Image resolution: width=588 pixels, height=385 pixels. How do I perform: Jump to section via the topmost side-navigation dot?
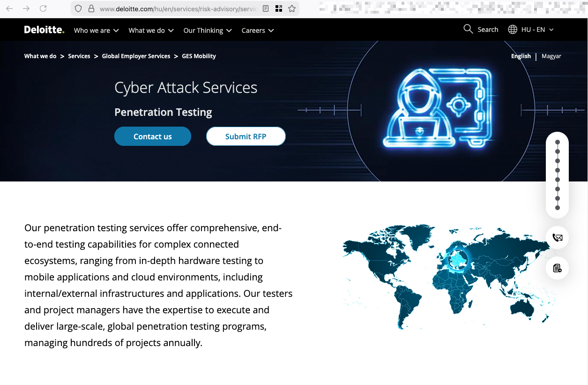coord(558,142)
